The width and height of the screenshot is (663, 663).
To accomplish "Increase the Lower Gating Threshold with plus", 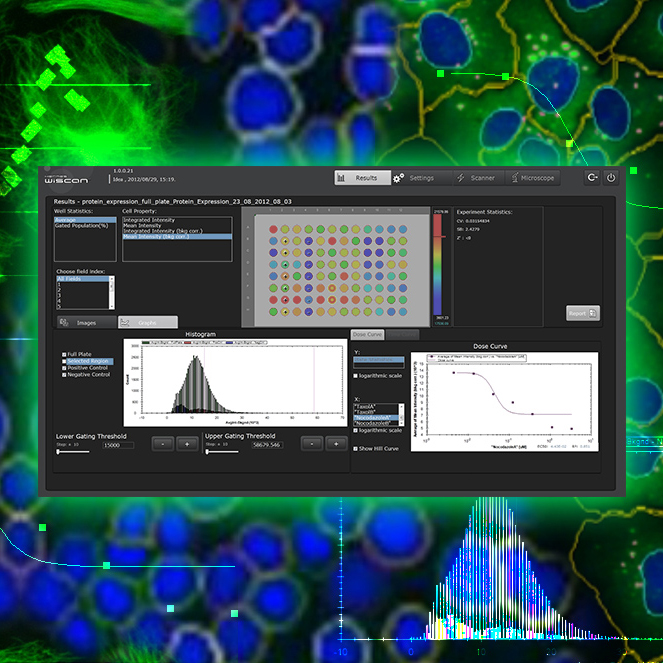I will (186, 442).
